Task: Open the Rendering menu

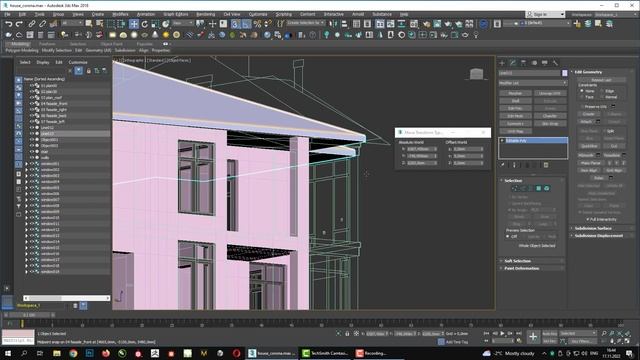Action: tap(205, 14)
